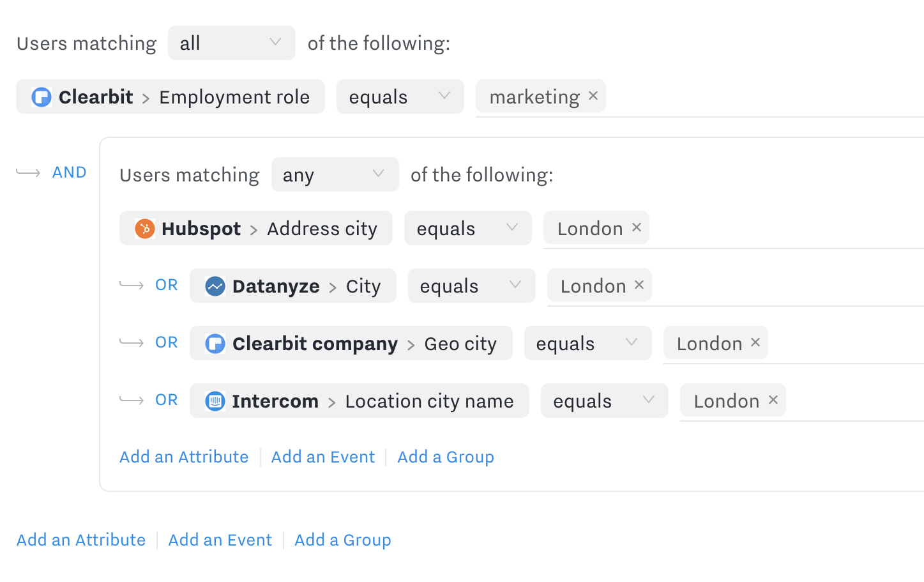Remove London from Intercom Location city name
The width and height of the screenshot is (924, 582).
773,400
